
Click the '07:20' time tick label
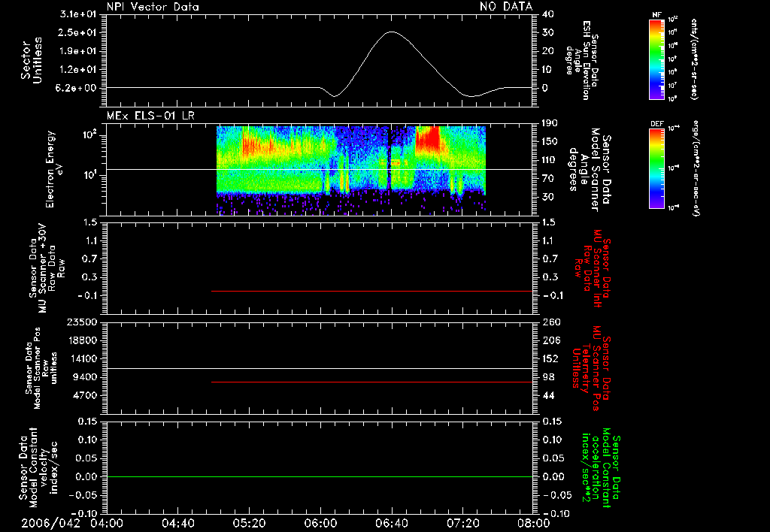point(463,523)
